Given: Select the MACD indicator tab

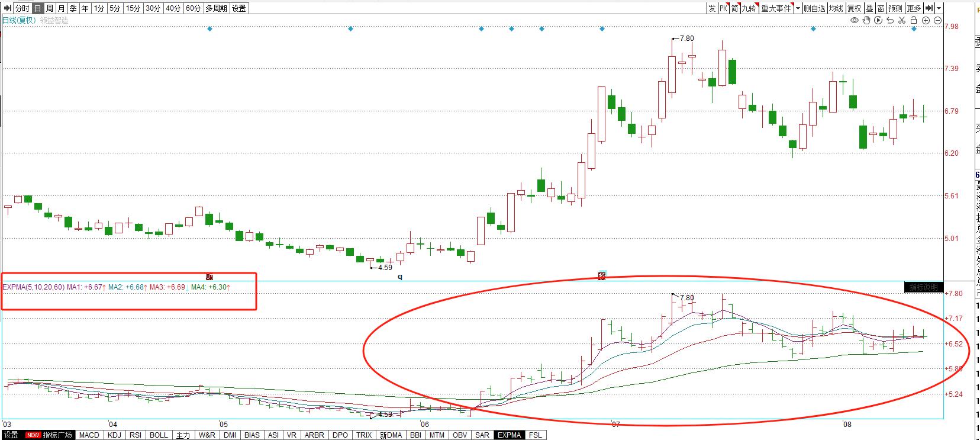Looking at the screenshot, I should pyautogui.click(x=89, y=435).
